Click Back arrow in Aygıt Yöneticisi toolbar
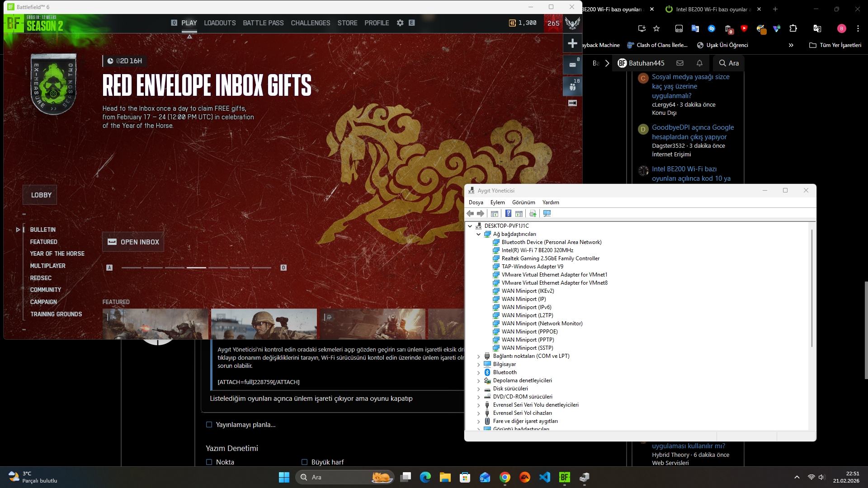 click(470, 214)
